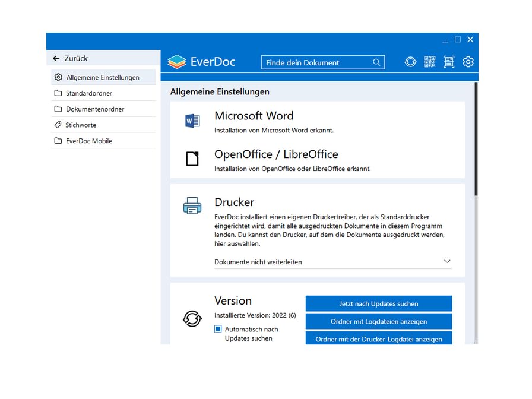Screen dimensions: 532x399
Task: Open EverDoc Mobile settings page
Action: click(x=103, y=141)
